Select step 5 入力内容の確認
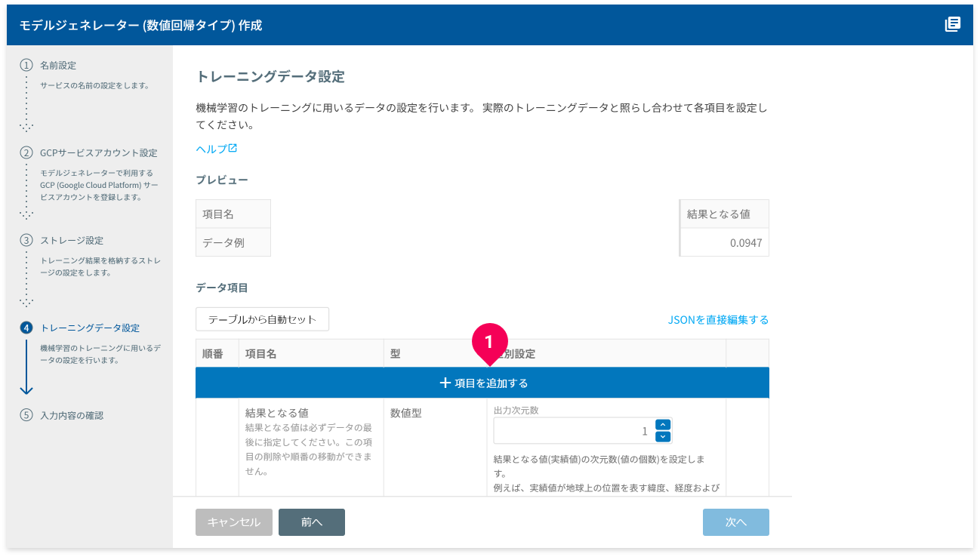 [72, 416]
